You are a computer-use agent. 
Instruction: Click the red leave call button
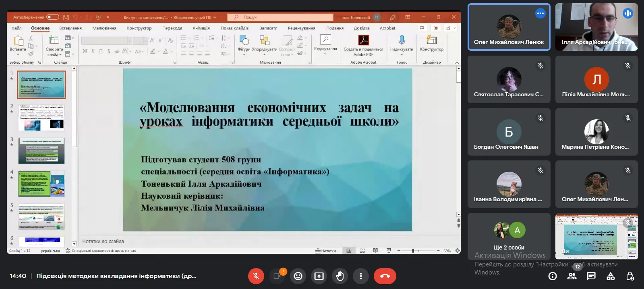click(x=385, y=276)
